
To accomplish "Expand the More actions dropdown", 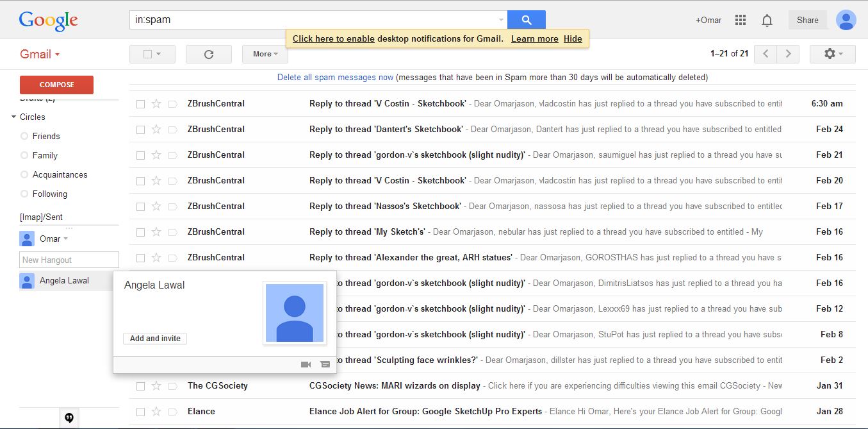I will click(x=265, y=55).
